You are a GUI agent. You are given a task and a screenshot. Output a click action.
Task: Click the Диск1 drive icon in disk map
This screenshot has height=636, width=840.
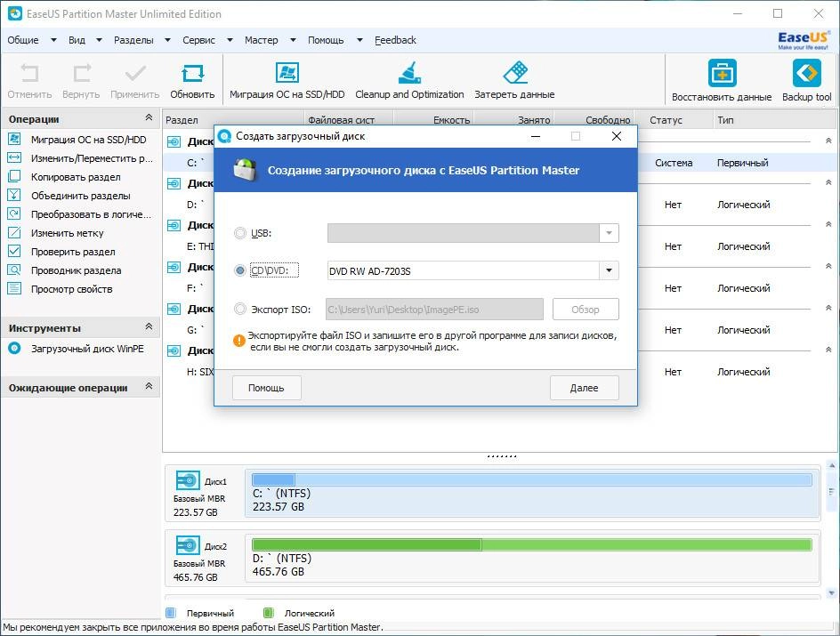click(188, 480)
